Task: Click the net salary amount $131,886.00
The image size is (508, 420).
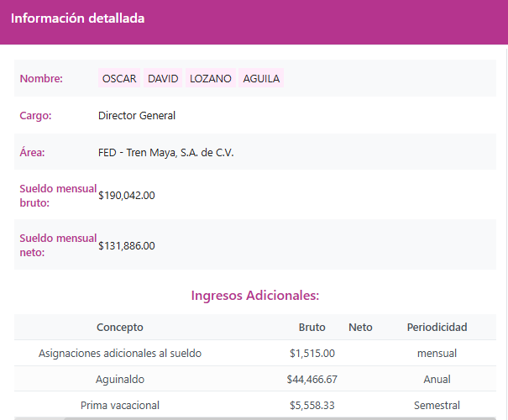Action: [127, 246]
